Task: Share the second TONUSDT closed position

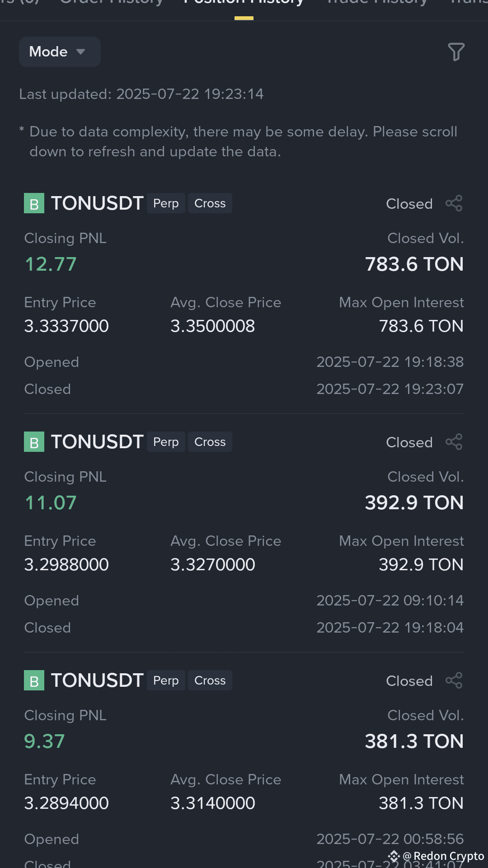Action: point(454,442)
